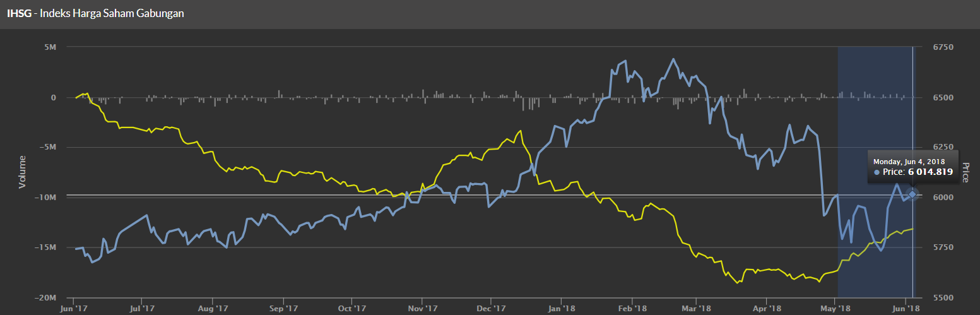Click the 5M volume axis label
This screenshot has height=315, width=980.
point(49,47)
